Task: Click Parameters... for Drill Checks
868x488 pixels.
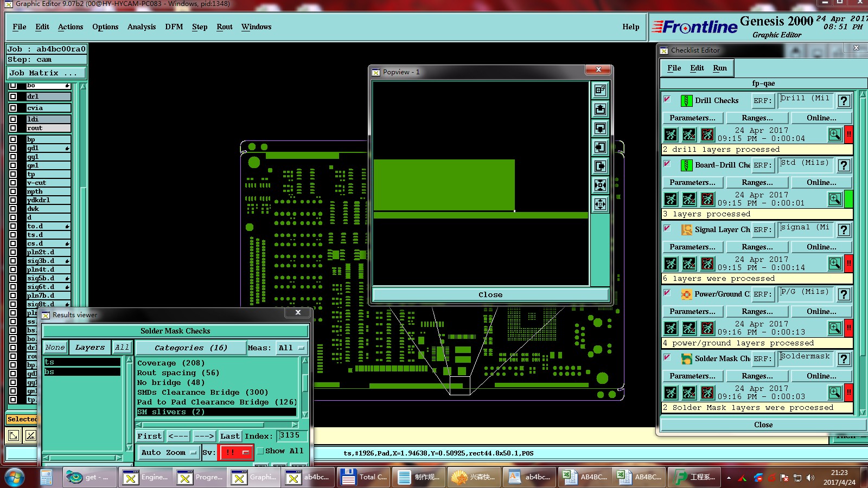Action: 692,118
